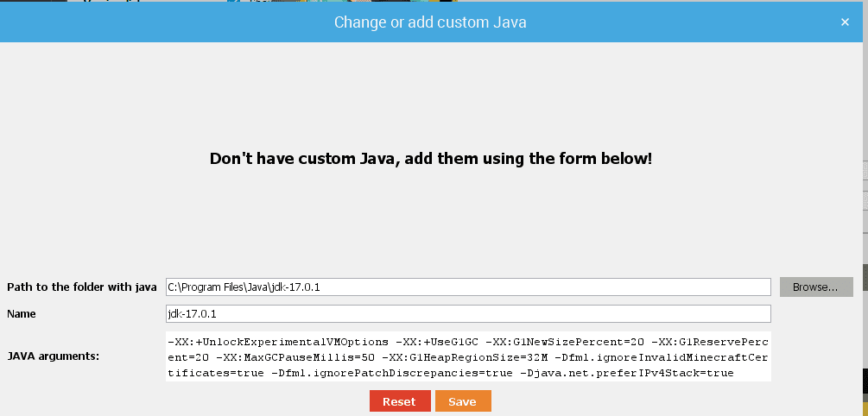Screen dimensions: 868x416
Task: Click the blank panel above the heading message
Action: (x=432, y=86)
